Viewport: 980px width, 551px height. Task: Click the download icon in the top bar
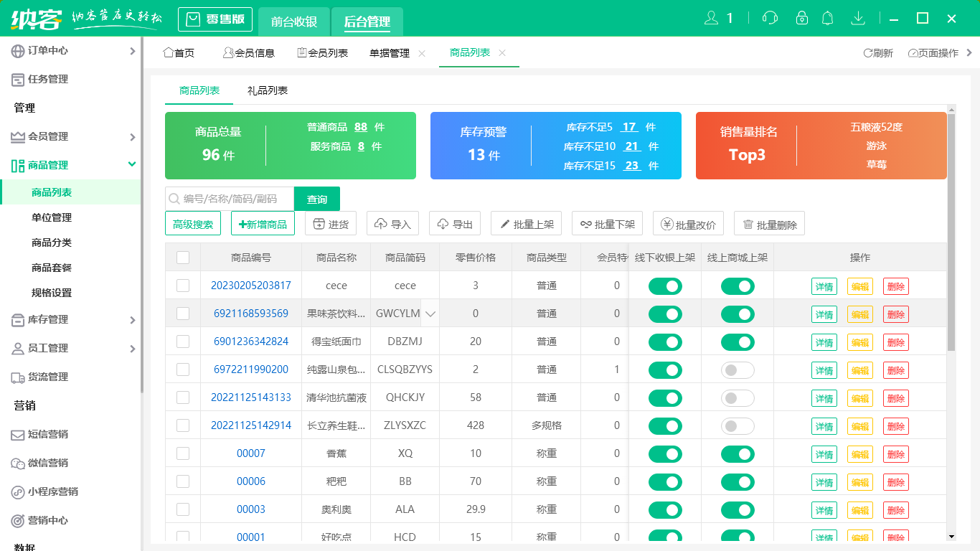pyautogui.click(x=858, y=18)
